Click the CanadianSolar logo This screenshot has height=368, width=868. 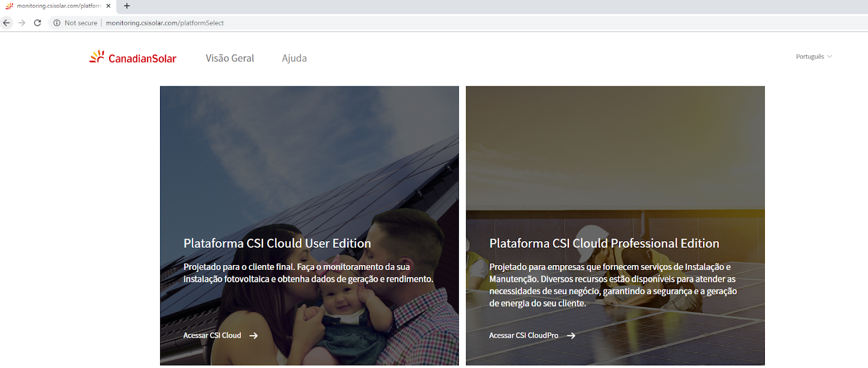133,57
